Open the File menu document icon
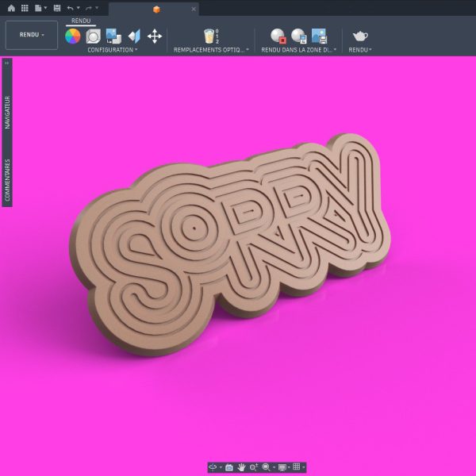 pyautogui.click(x=38, y=8)
